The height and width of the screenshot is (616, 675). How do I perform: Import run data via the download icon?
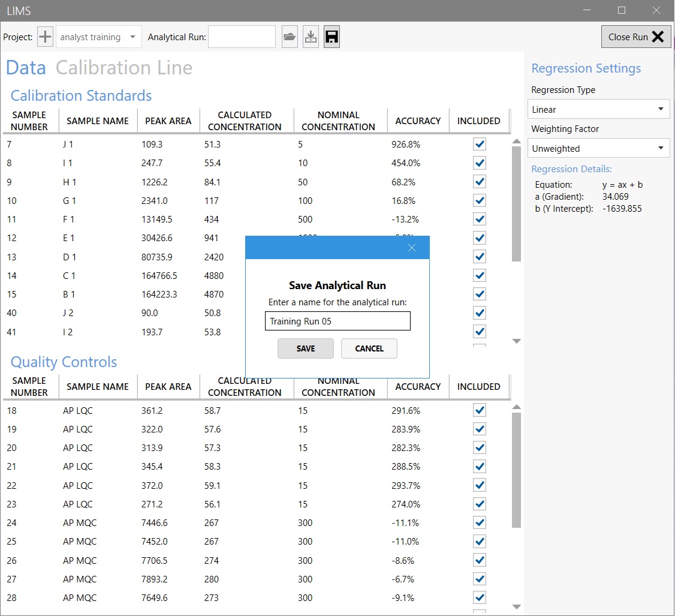(311, 37)
